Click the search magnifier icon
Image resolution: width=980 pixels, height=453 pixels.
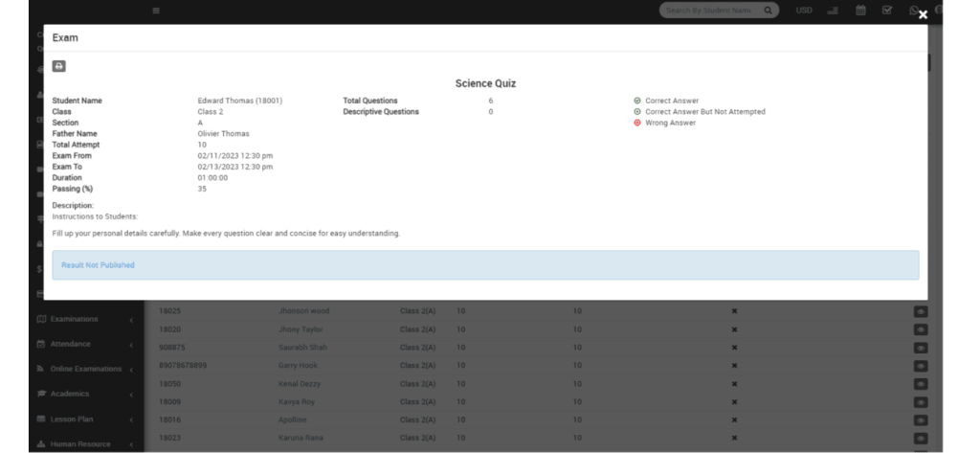click(x=768, y=11)
